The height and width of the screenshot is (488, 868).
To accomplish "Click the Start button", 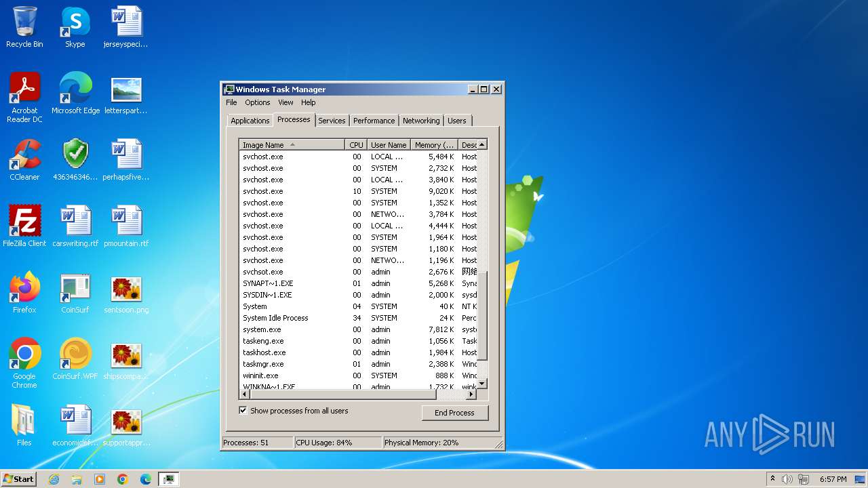I will [x=19, y=479].
